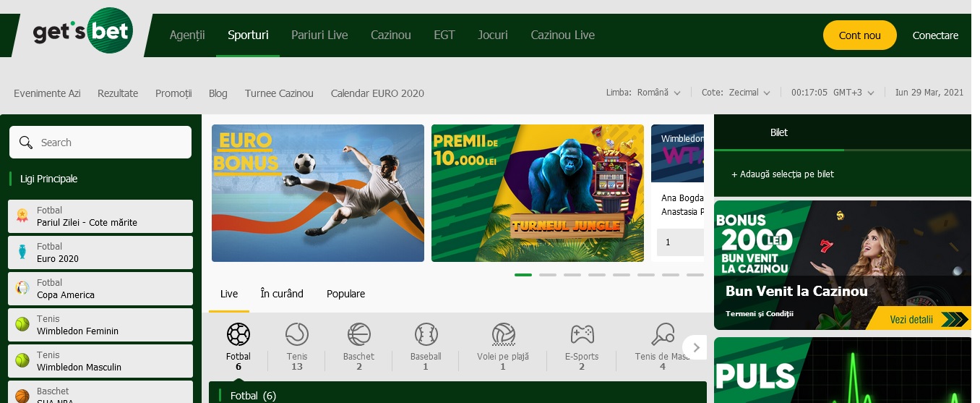Open the Rezultate link
The height and width of the screenshot is (403, 980).
click(118, 93)
